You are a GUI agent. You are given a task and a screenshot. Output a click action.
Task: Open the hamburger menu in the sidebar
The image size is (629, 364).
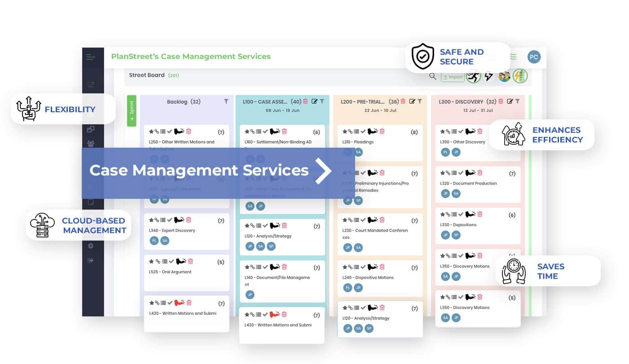click(x=91, y=57)
